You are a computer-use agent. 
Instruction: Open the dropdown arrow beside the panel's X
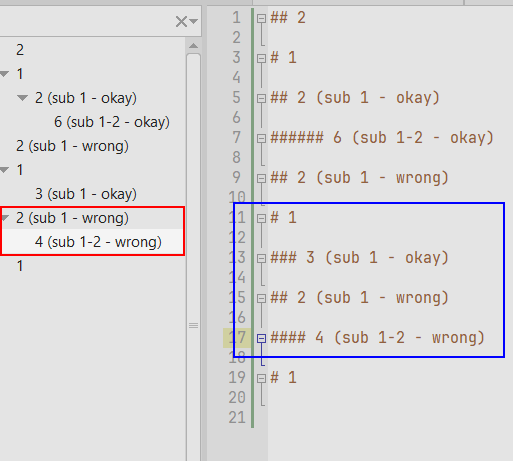point(194,22)
